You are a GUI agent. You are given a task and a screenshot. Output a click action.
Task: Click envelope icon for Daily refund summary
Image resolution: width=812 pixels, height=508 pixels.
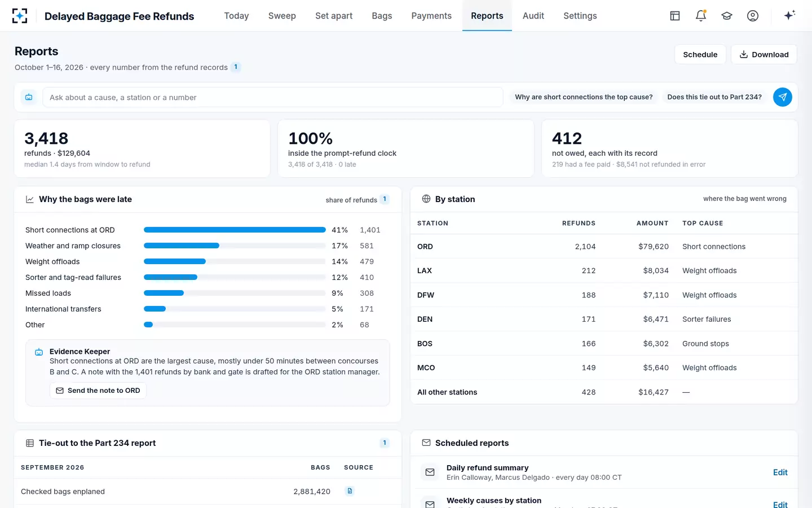click(430, 472)
